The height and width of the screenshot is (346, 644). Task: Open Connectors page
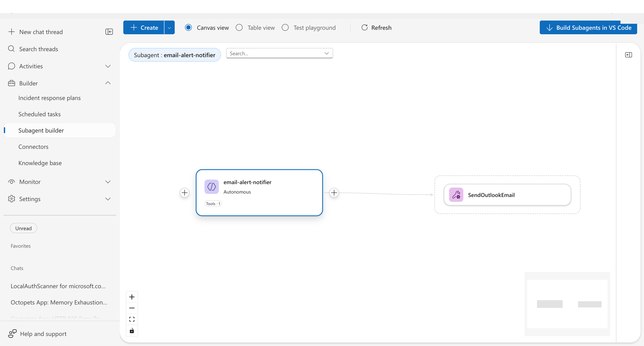pyautogui.click(x=33, y=146)
